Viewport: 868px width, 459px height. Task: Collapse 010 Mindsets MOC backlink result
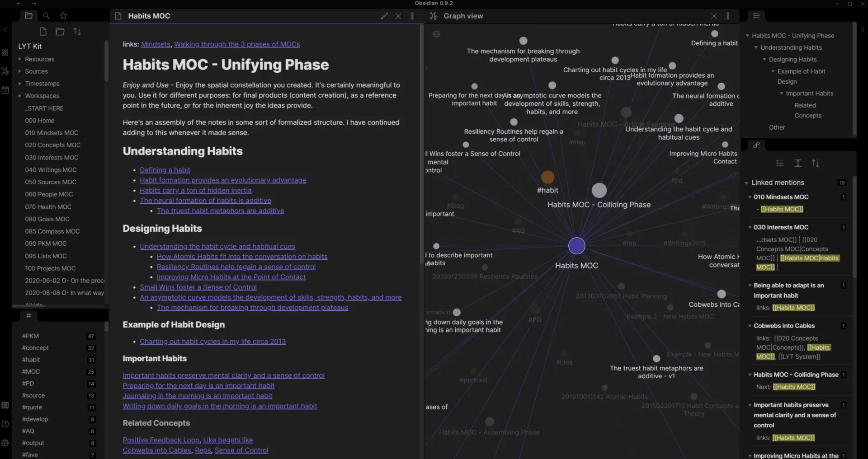(x=750, y=197)
